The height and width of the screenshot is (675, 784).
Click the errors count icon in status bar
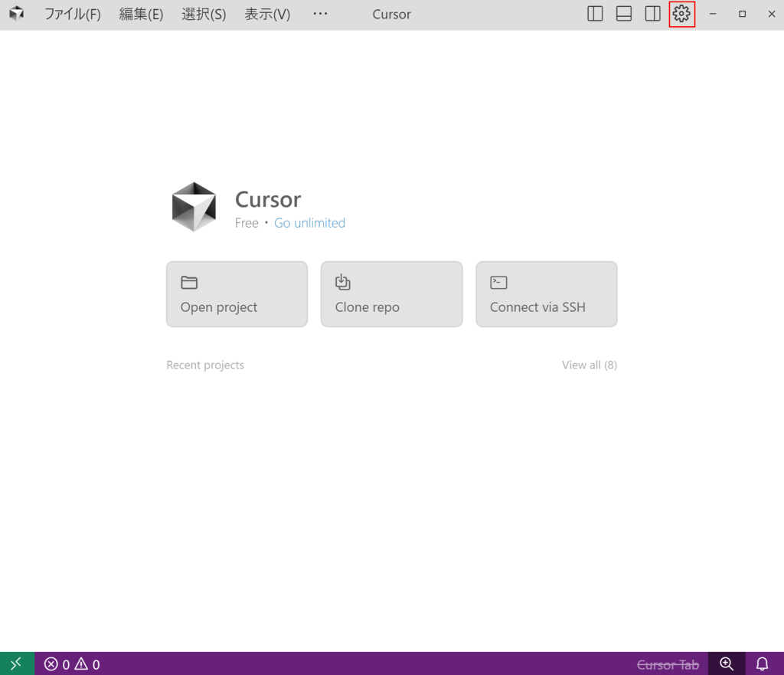51,664
